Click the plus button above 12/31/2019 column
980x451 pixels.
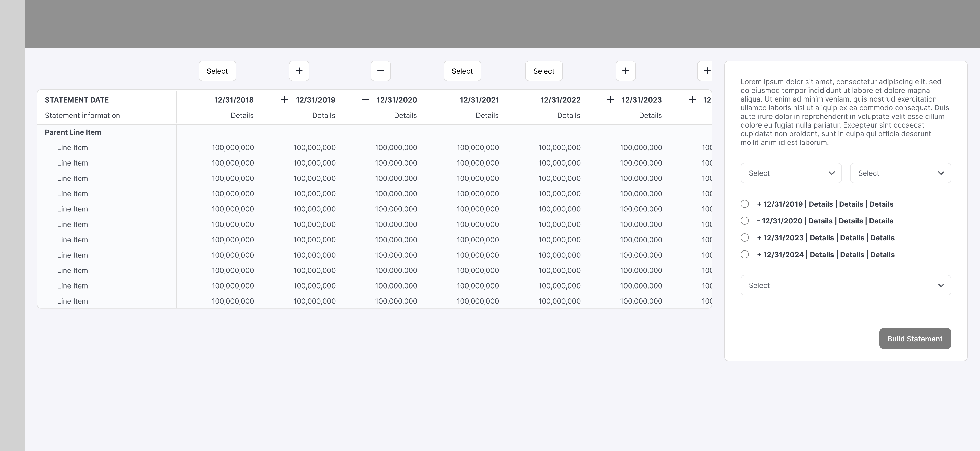299,71
